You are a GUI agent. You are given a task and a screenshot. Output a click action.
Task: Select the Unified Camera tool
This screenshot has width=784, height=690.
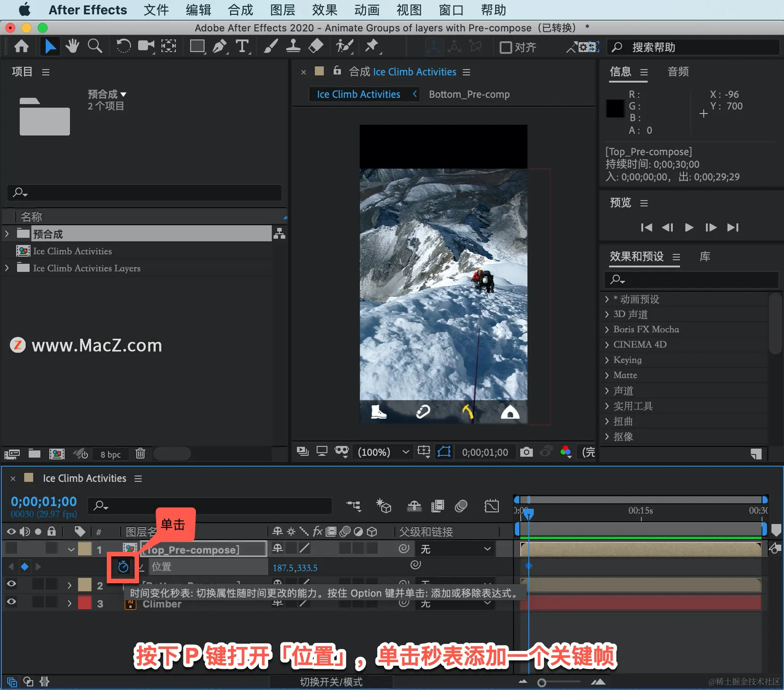(146, 46)
